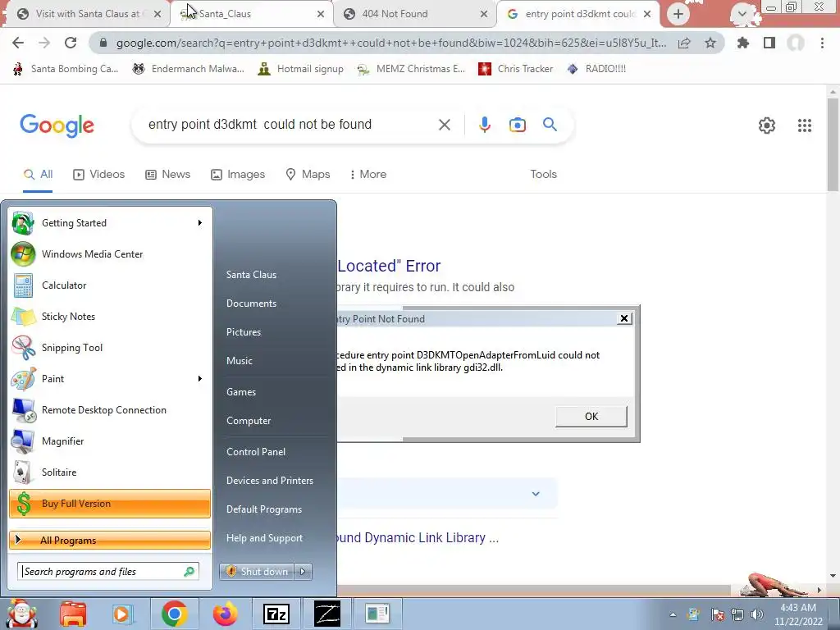Screen dimensions: 840x630
Task: Open the Chris Tracker bookmark
Action: point(515,69)
